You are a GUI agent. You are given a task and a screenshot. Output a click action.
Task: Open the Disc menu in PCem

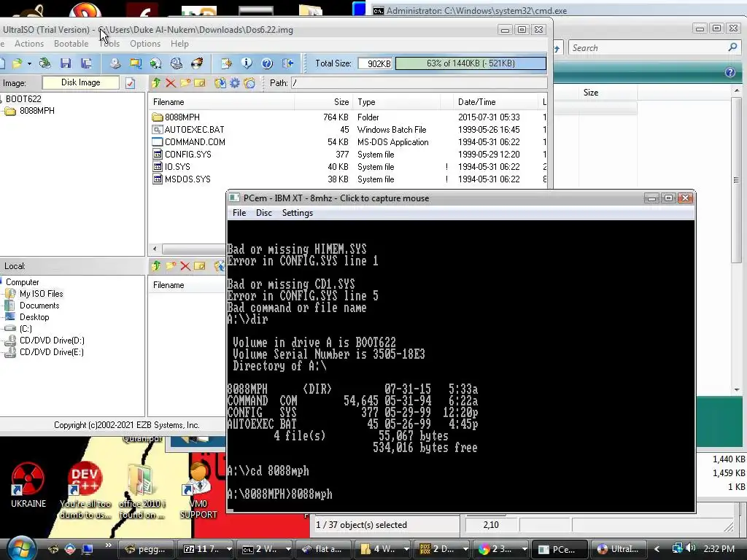264,213
